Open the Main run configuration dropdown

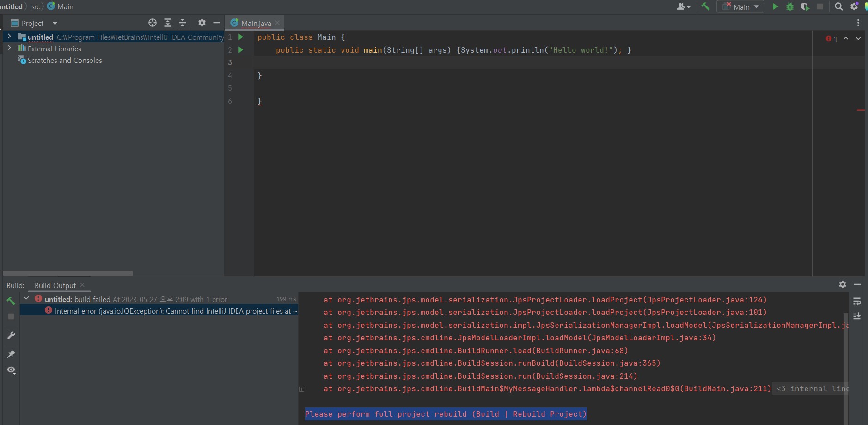pos(740,6)
